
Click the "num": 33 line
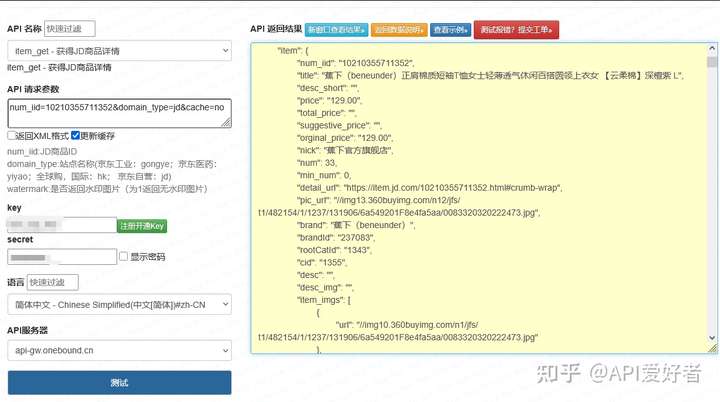click(x=317, y=163)
